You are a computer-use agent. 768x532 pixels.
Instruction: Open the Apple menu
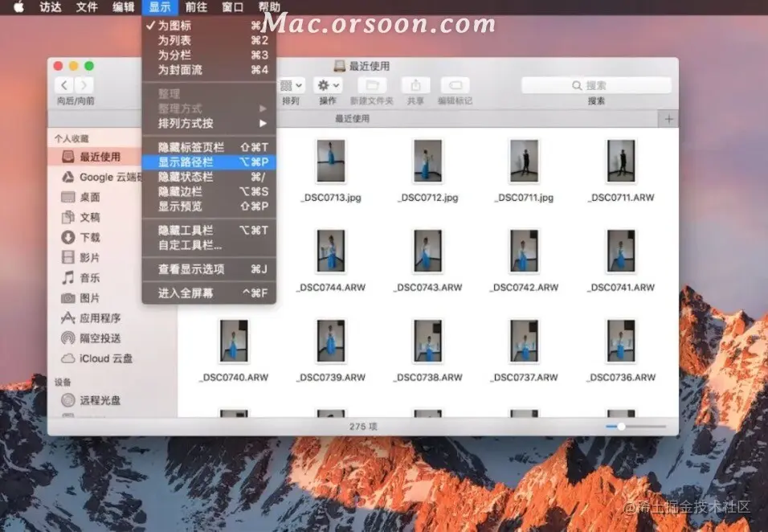point(18,7)
